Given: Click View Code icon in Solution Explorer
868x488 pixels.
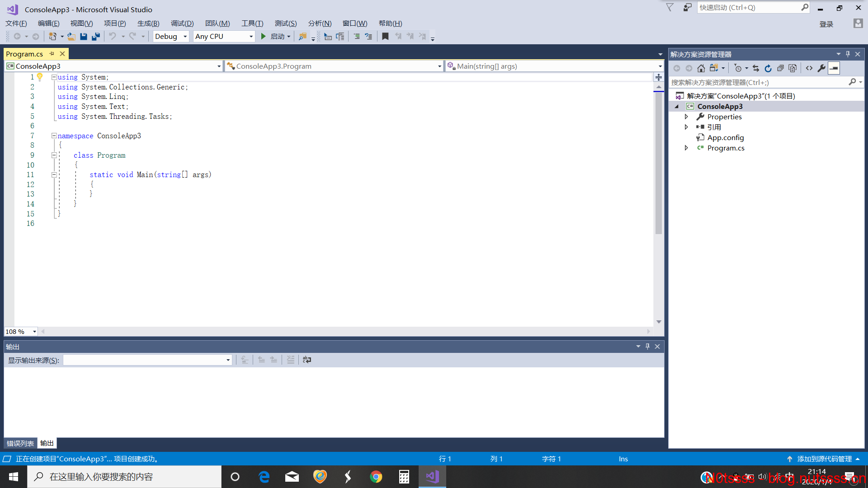Looking at the screenshot, I should pyautogui.click(x=809, y=68).
